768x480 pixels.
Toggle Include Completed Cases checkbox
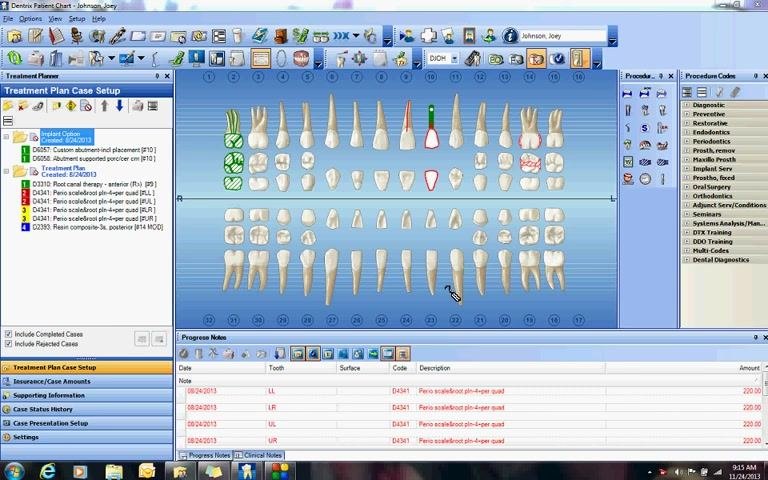pyautogui.click(x=8, y=334)
